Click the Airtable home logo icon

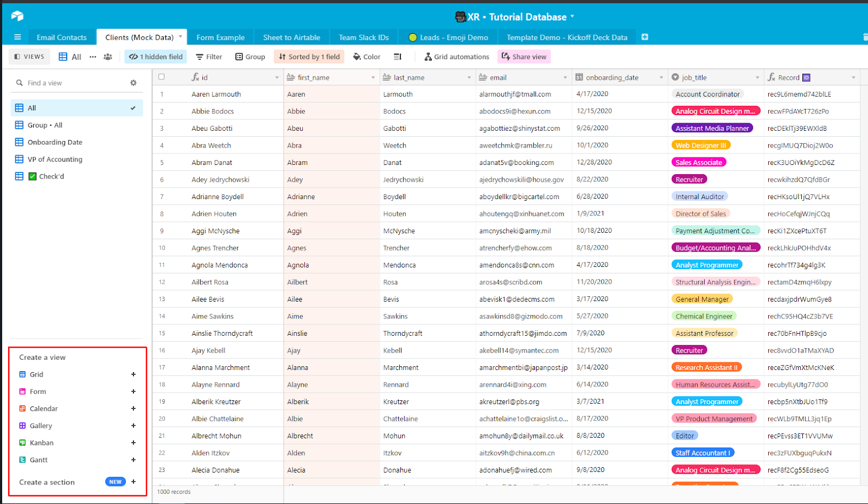pos(17,16)
